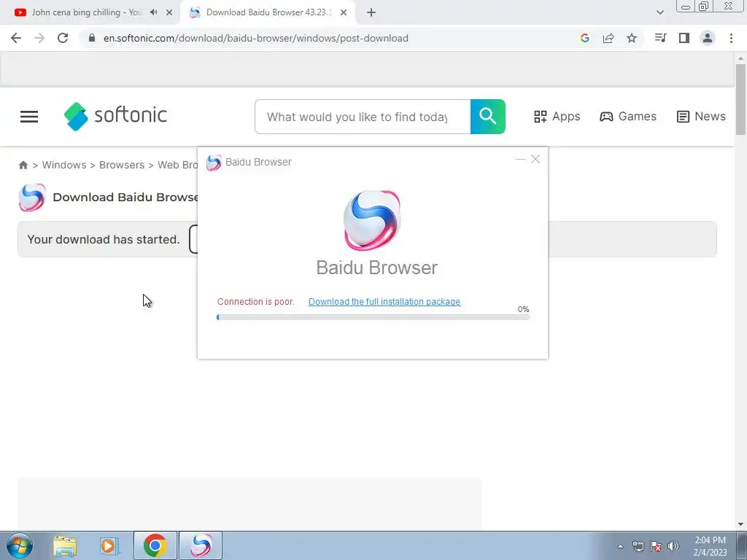Show hidden tray icons arrow

(620, 546)
